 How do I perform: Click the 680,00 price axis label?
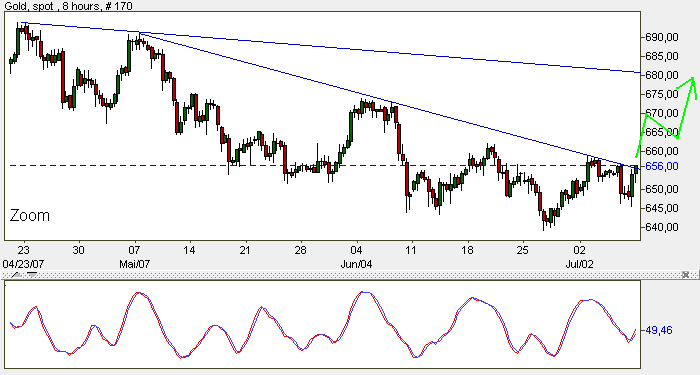pos(662,75)
